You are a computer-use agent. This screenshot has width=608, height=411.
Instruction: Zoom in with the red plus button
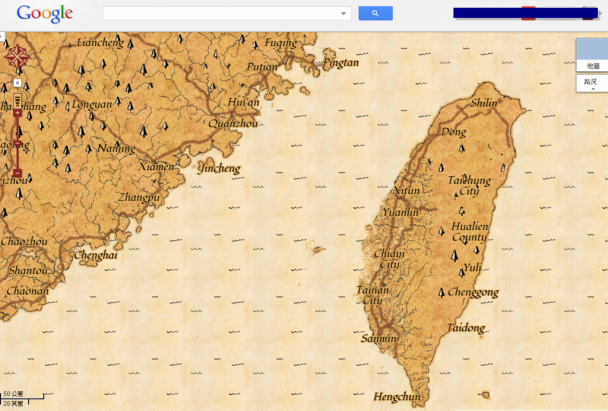[17, 113]
